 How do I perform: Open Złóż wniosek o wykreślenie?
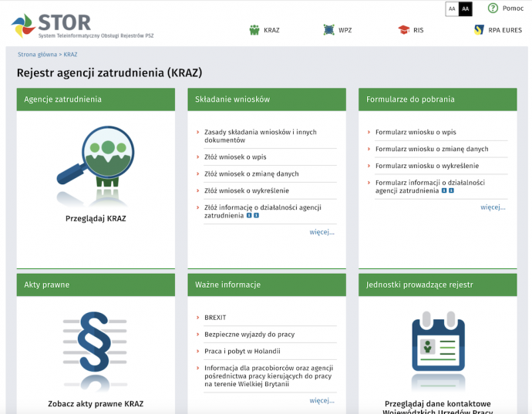point(246,190)
